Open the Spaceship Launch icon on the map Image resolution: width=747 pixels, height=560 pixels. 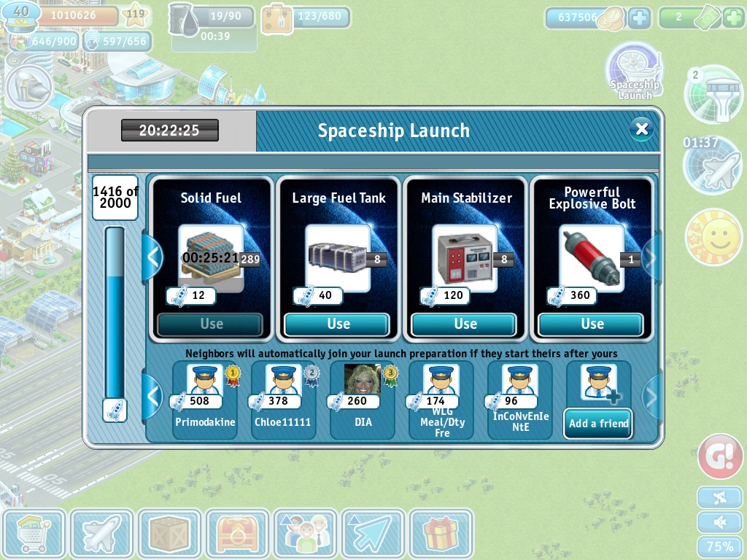click(635, 71)
